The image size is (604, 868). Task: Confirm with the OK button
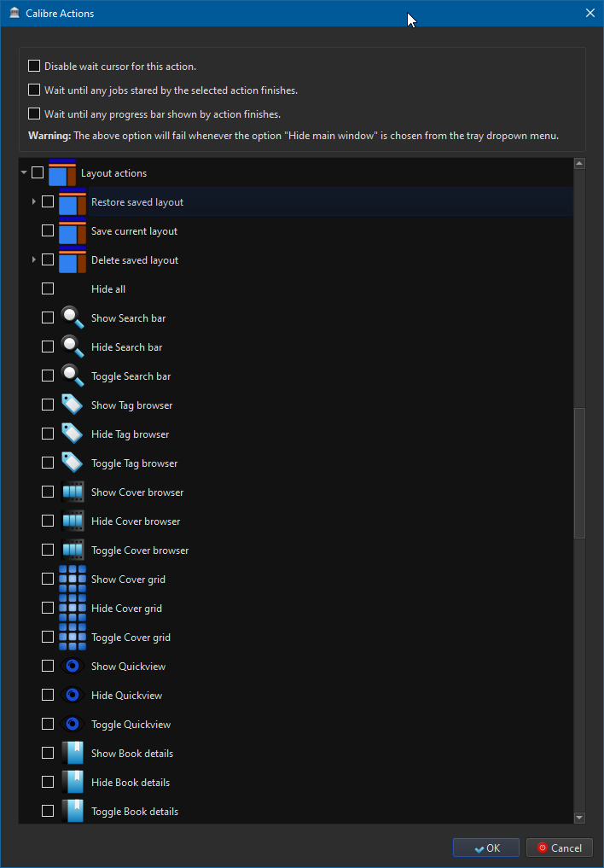click(x=486, y=848)
